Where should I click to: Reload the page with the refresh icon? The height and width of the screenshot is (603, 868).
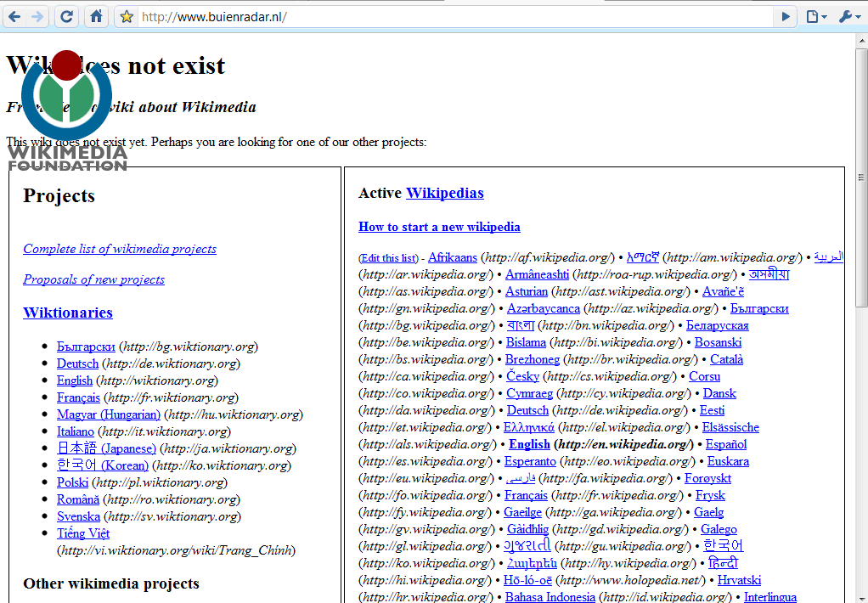pos(66,17)
